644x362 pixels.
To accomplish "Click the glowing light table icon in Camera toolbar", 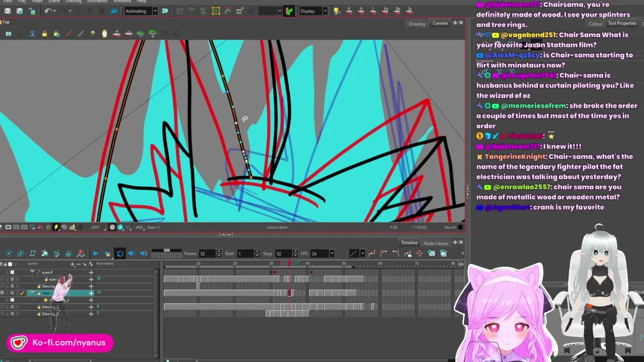I will [105, 34].
